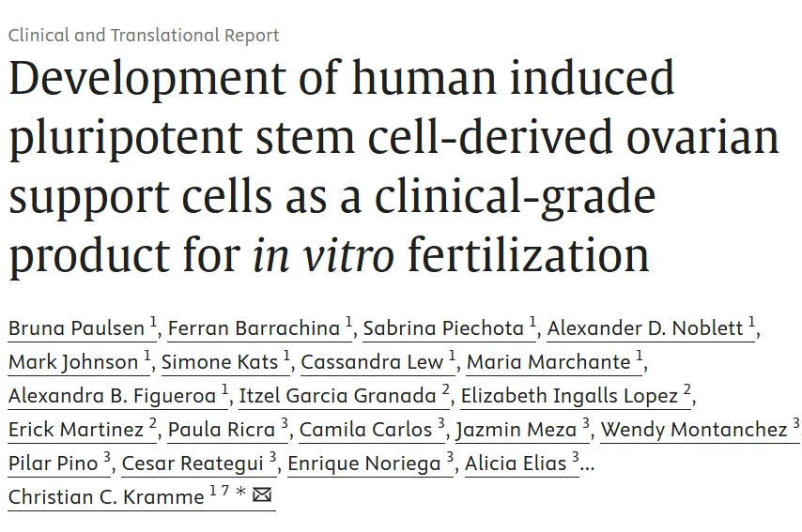
Task: Click Wendy Montanchez author link
Action: pyautogui.click(x=693, y=430)
